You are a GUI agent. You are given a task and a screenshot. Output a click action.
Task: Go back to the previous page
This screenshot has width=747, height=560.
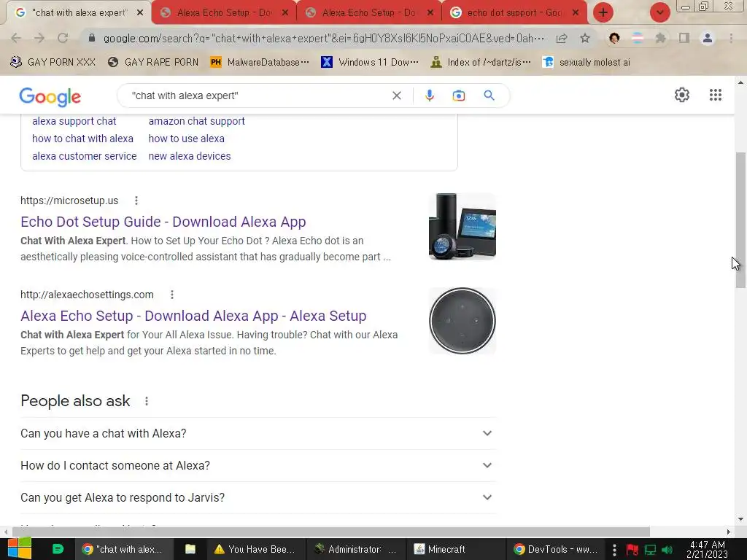tap(16, 38)
